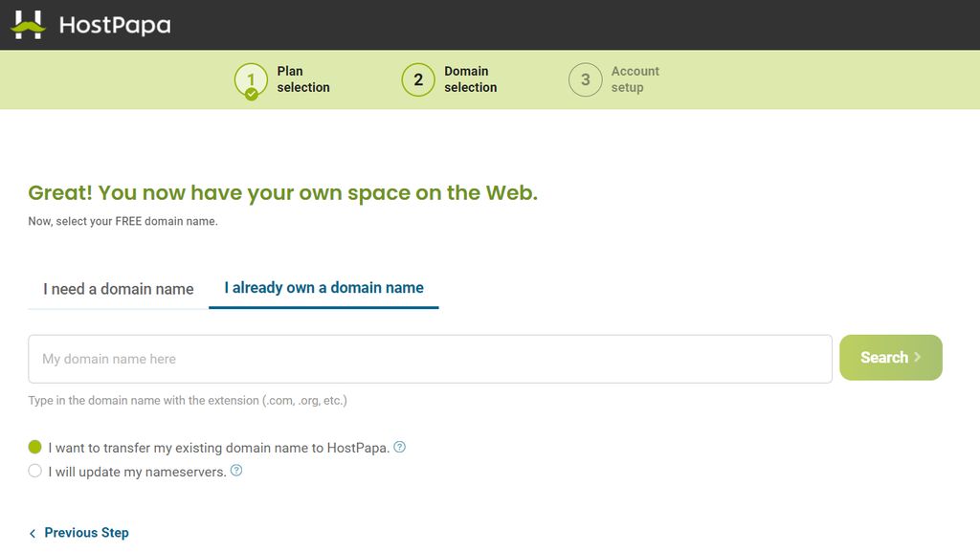
Task: Select the transfer existing domain radio button
Action: (x=35, y=447)
